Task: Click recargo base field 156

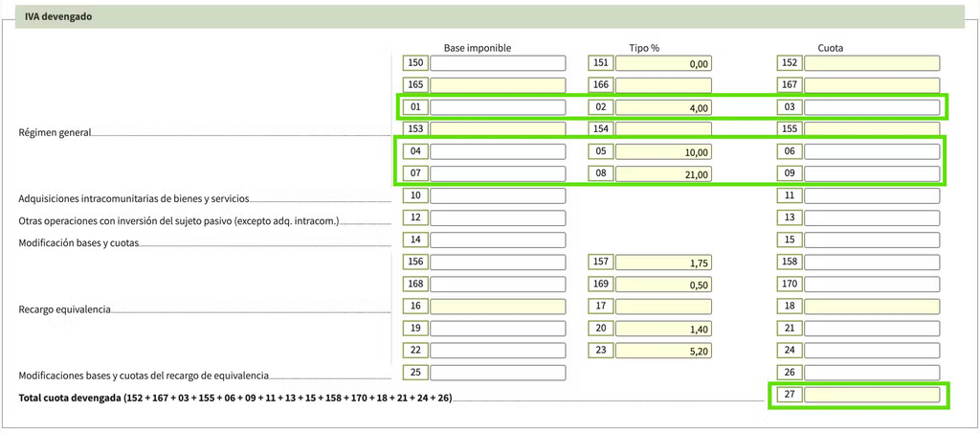Action: click(x=498, y=262)
